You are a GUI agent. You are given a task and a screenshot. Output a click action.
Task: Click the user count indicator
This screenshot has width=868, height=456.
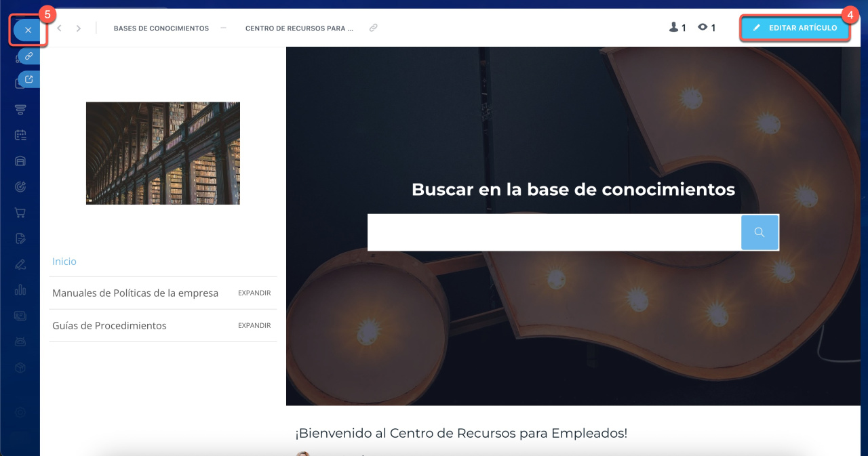pos(677,28)
